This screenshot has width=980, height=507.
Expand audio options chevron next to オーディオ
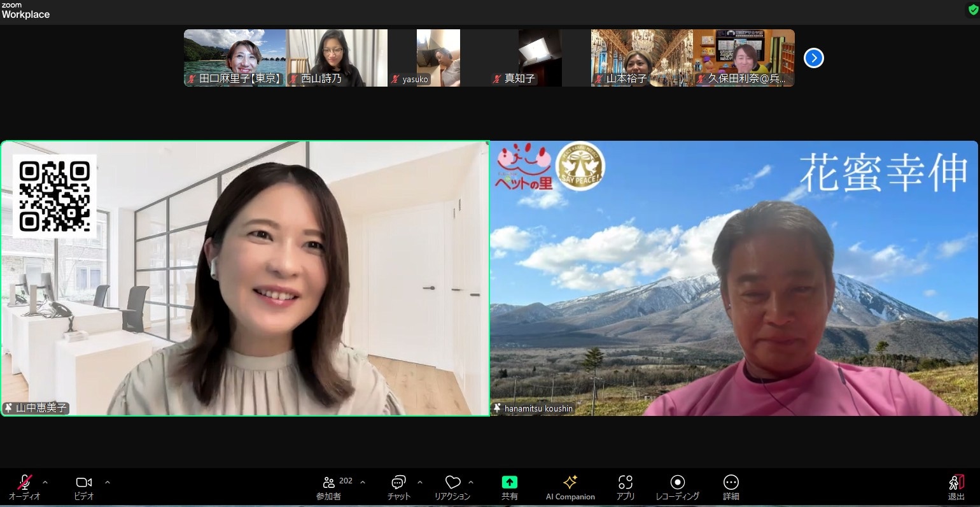click(x=45, y=482)
